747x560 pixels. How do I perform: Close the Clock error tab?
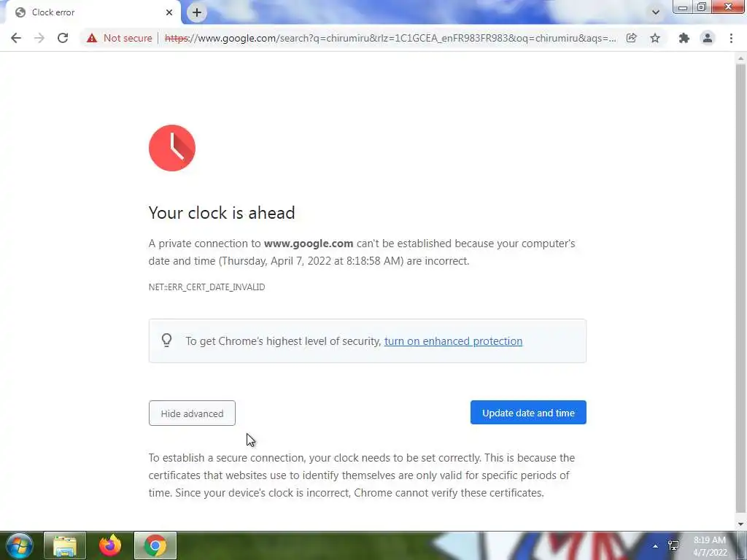point(169,12)
